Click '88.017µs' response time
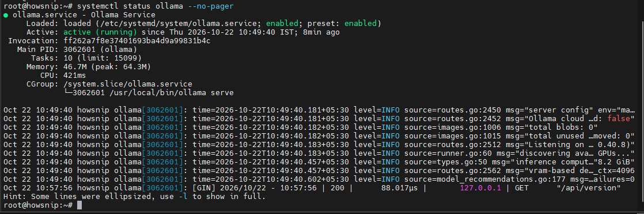 [x=400, y=188]
